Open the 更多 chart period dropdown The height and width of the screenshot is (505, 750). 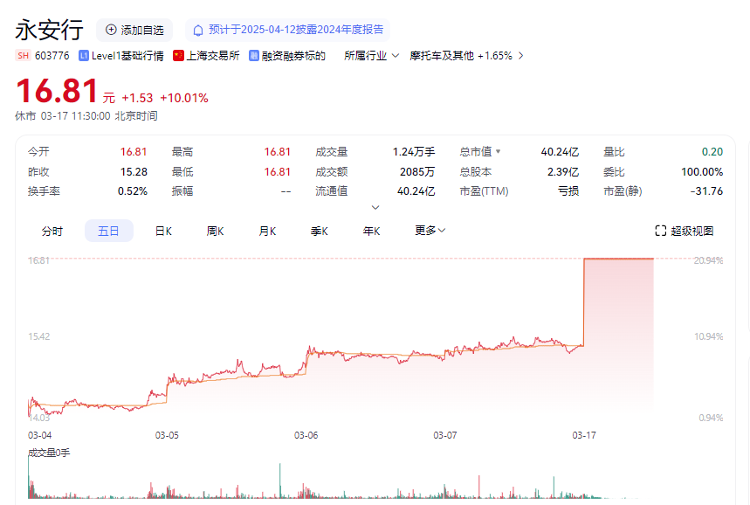click(x=430, y=231)
